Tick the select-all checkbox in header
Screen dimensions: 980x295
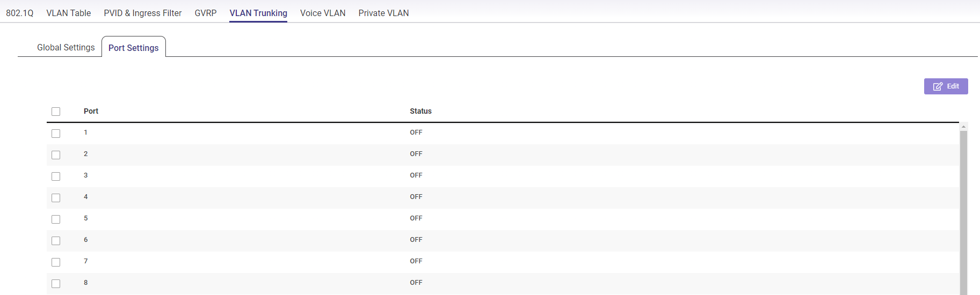(56, 112)
